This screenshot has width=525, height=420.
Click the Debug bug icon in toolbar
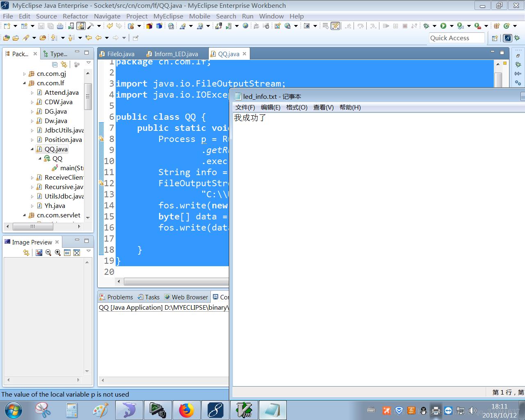tap(426, 26)
